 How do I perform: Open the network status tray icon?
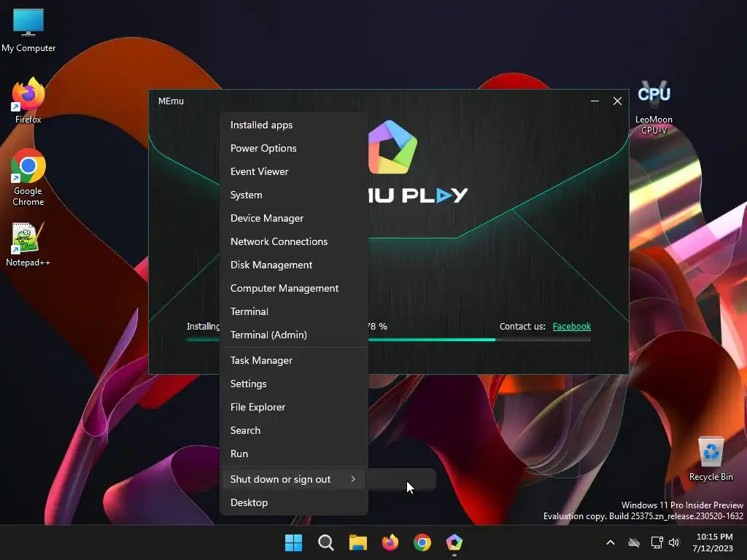657,542
